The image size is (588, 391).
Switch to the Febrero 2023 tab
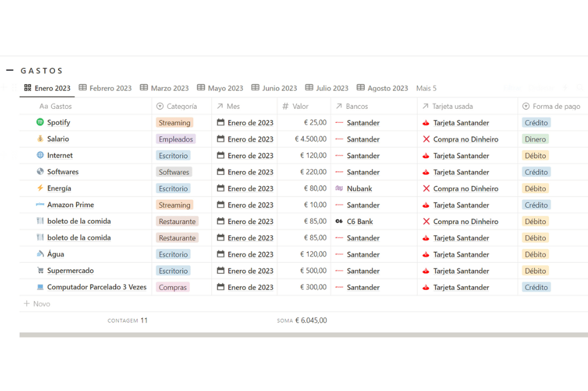[105, 88]
